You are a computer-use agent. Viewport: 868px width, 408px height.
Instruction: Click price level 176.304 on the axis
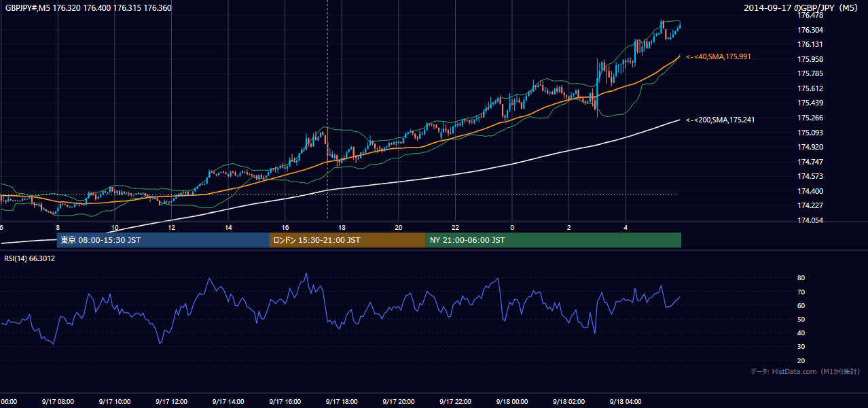pyautogui.click(x=810, y=30)
